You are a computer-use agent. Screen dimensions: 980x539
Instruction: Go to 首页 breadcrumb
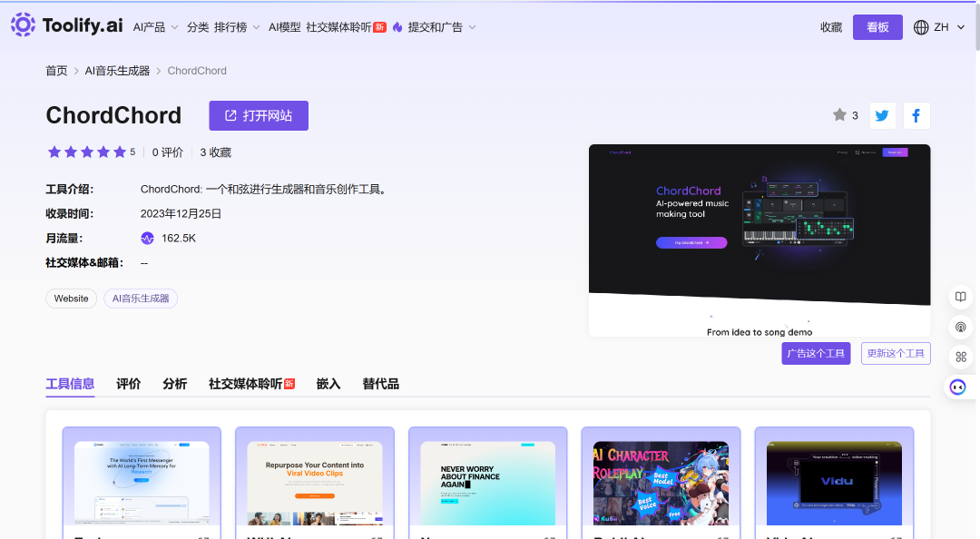[x=56, y=71]
